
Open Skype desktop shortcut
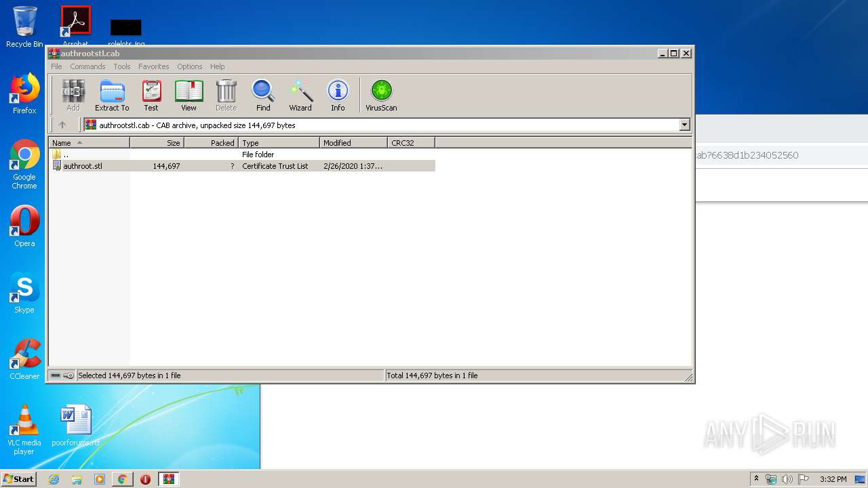click(x=24, y=293)
